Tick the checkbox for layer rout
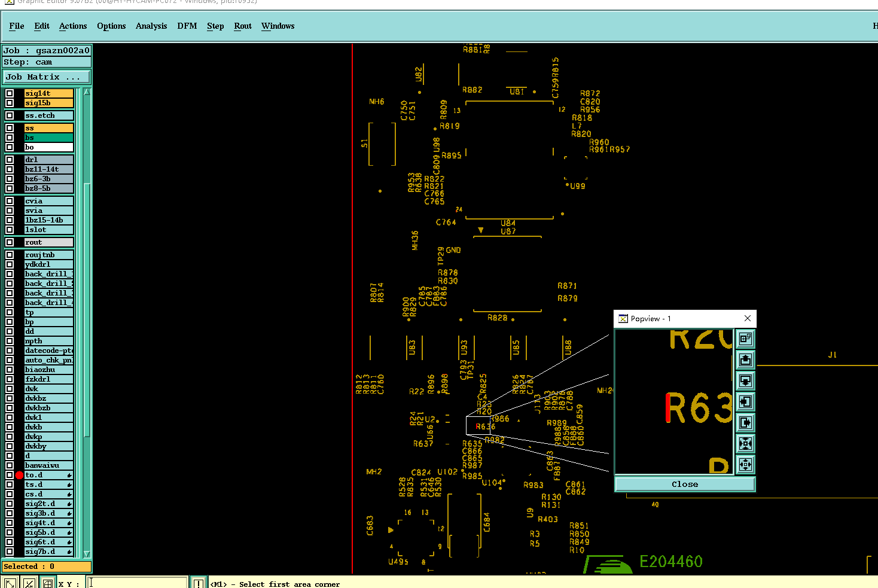The image size is (878, 588). pyautogui.click(x=10, y=242)
